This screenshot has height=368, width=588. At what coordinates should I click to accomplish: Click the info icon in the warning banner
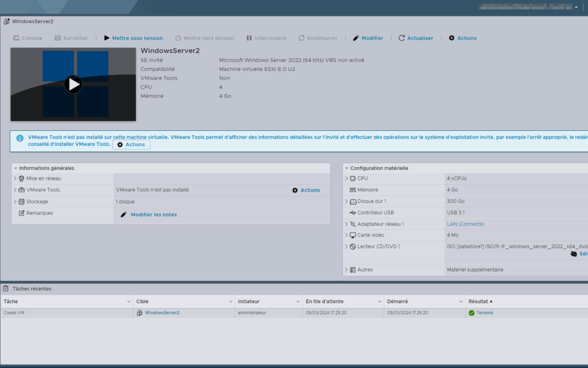20,138
